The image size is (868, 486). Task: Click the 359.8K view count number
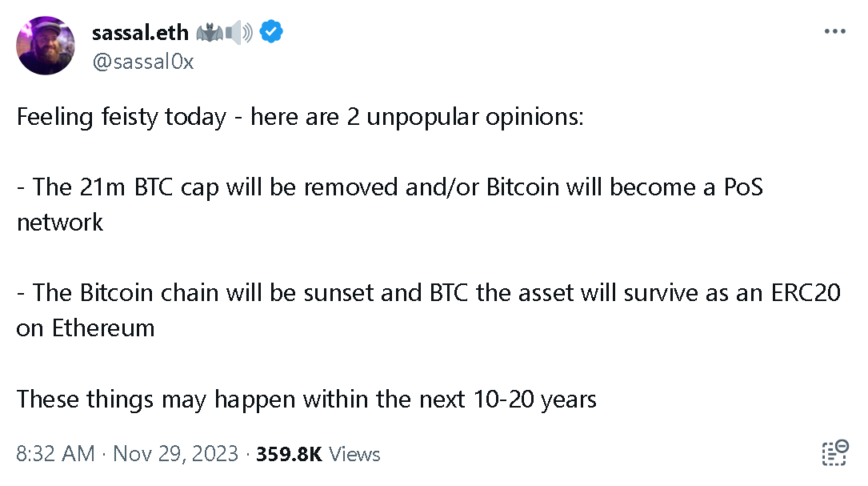click(288, 454)
